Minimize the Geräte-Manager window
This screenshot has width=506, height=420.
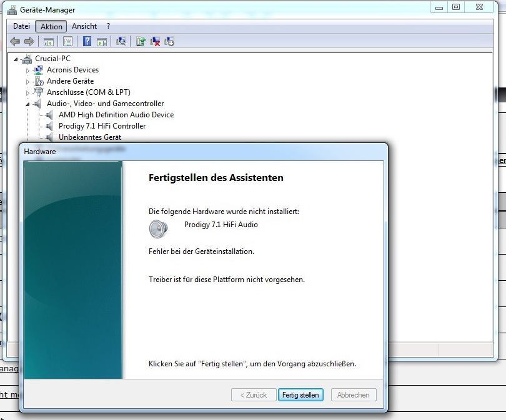439,7
